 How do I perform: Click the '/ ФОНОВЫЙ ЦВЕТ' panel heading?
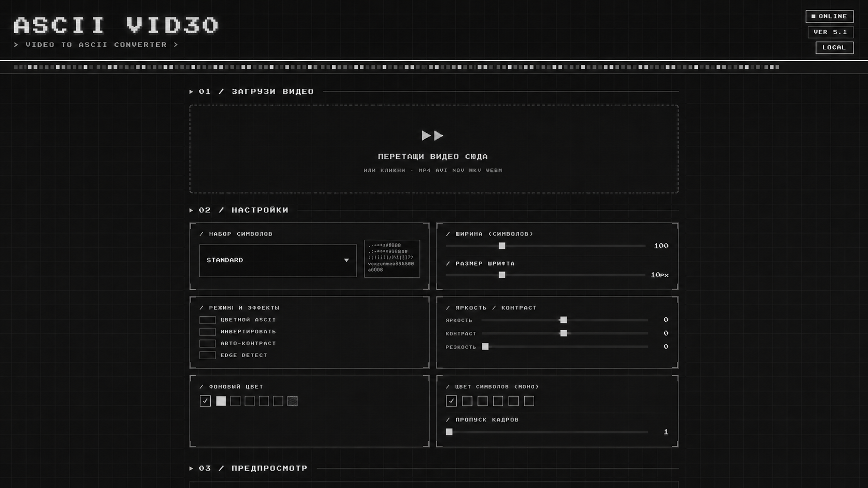pos(232,386)
